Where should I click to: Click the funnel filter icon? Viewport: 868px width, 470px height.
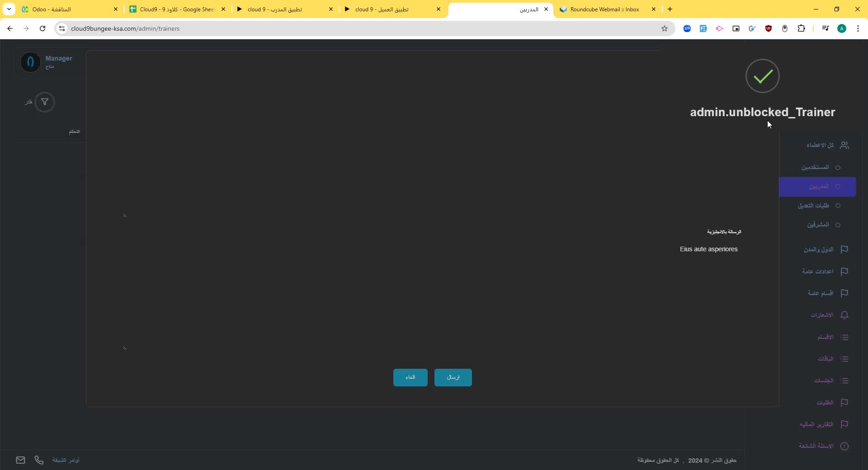coord(45,102)
